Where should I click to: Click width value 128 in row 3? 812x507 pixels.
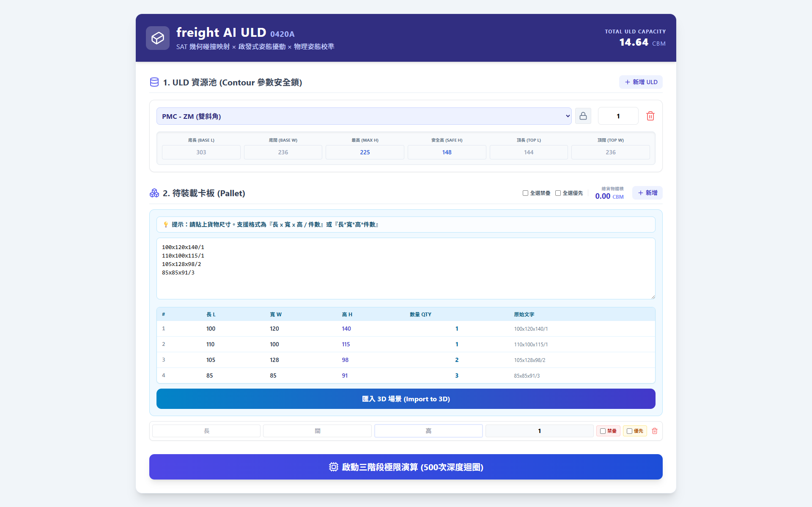274,360
